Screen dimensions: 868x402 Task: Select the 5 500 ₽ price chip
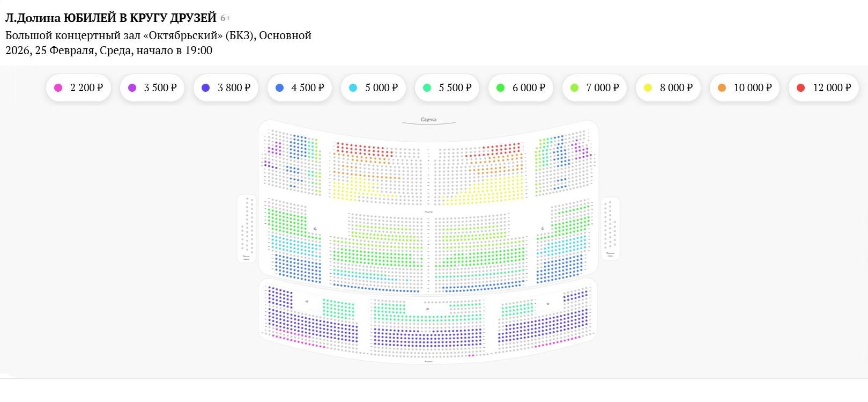pos(447,87)
